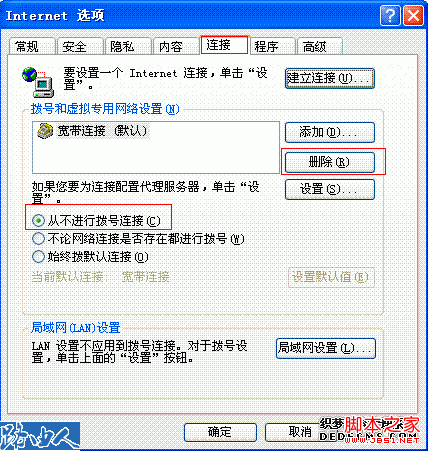Click the 建立连接 button
Image resolution: width=428 pixels, height=451 pixels.
330,78
